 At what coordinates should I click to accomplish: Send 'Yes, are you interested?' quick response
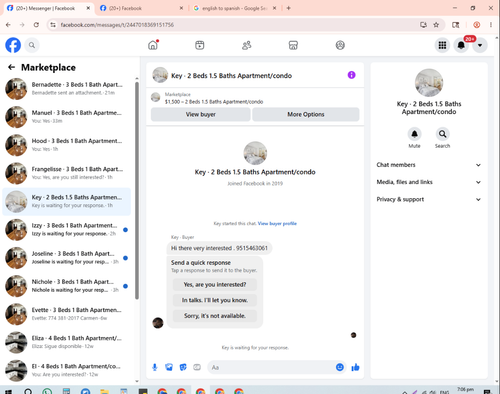click(215, 284)
